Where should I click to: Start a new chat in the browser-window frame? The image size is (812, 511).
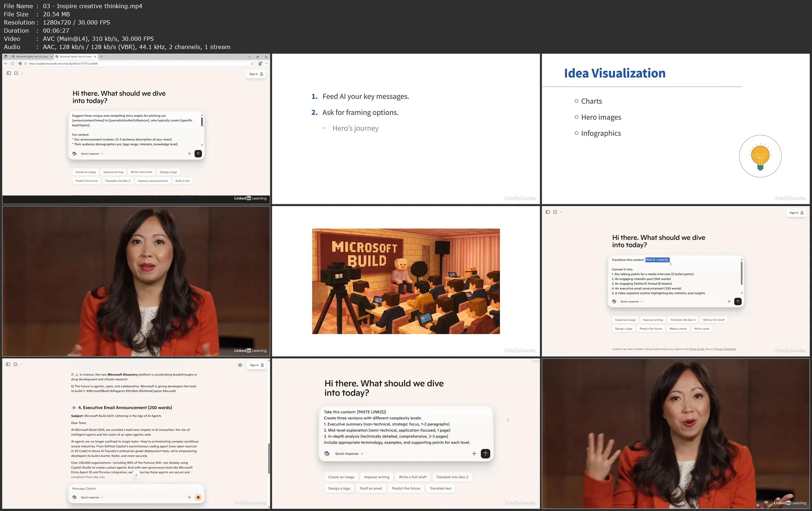pyautogui.click(x=16, y=73)
